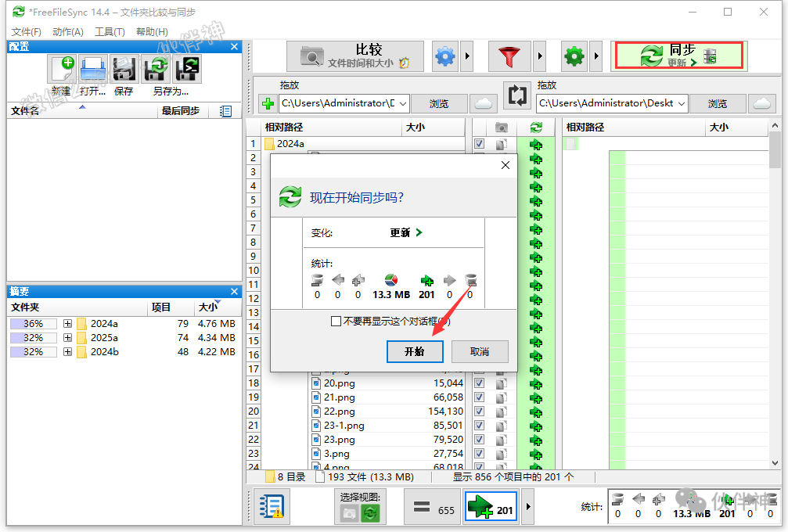
Task: Click left 浏览 browse button
Action: coord(439,103)
